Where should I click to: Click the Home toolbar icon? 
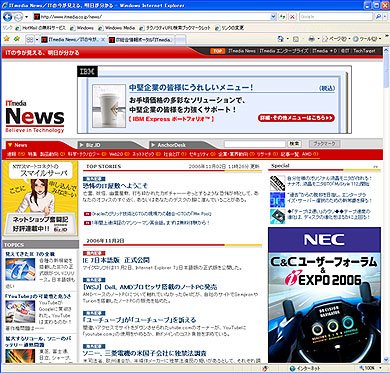click(x=280, y=39)
